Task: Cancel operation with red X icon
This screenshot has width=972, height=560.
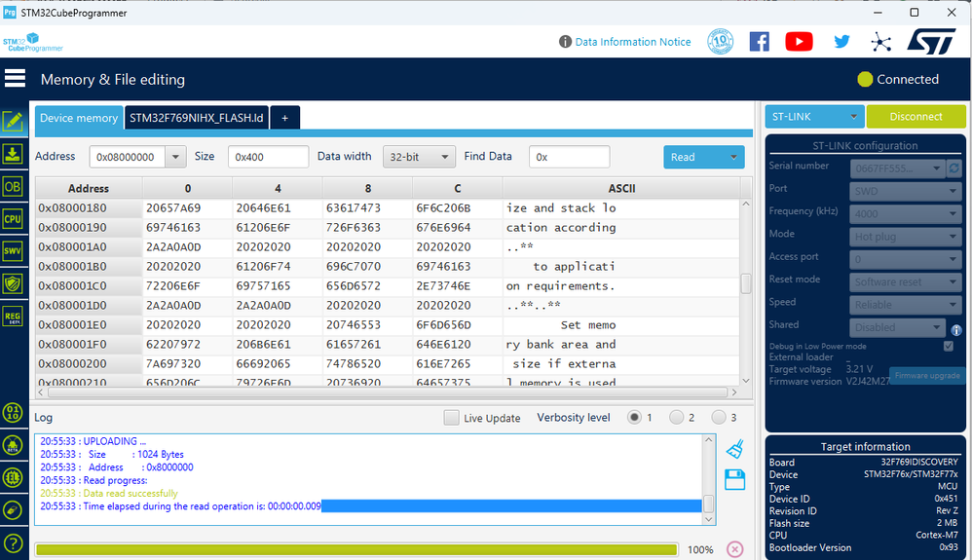Action: pos(734,549)
